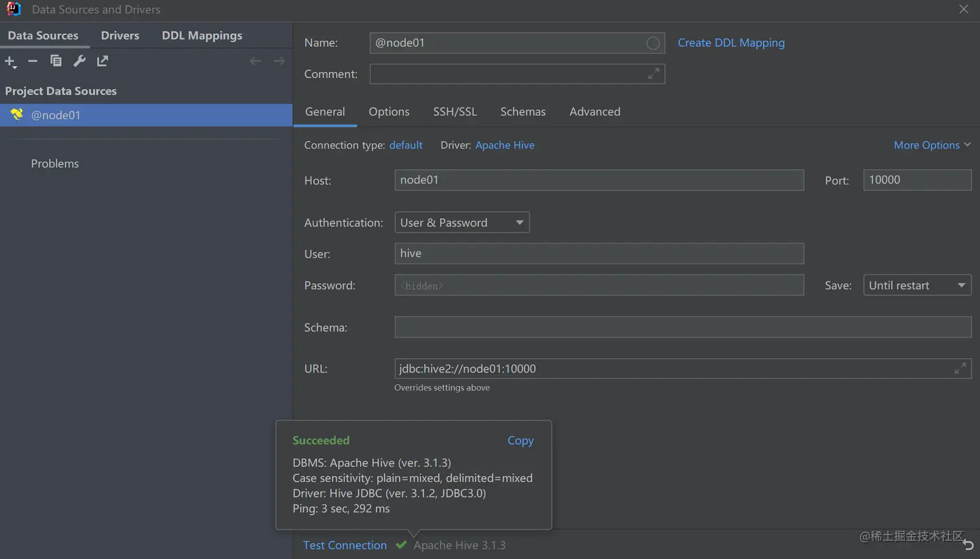The height and width of the screenshot is (559, 980).
Task: Open the Authentication dropdown
Action: point(462,222)
